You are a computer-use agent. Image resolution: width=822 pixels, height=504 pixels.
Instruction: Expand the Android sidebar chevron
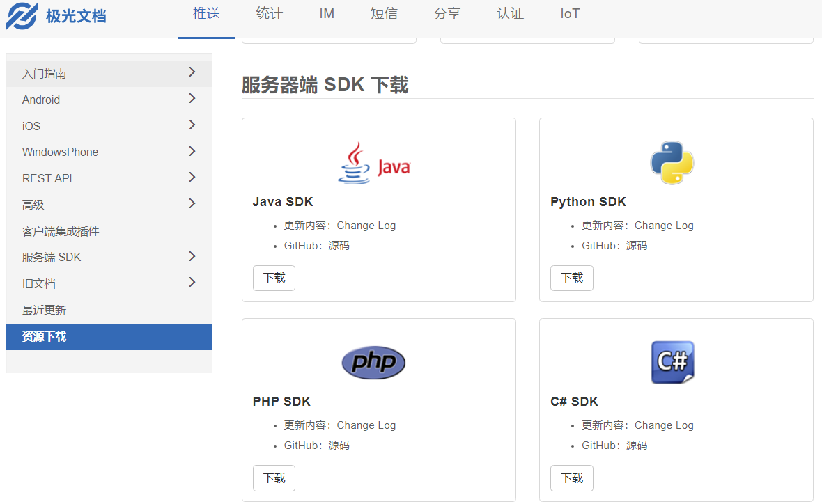point(192,98)
